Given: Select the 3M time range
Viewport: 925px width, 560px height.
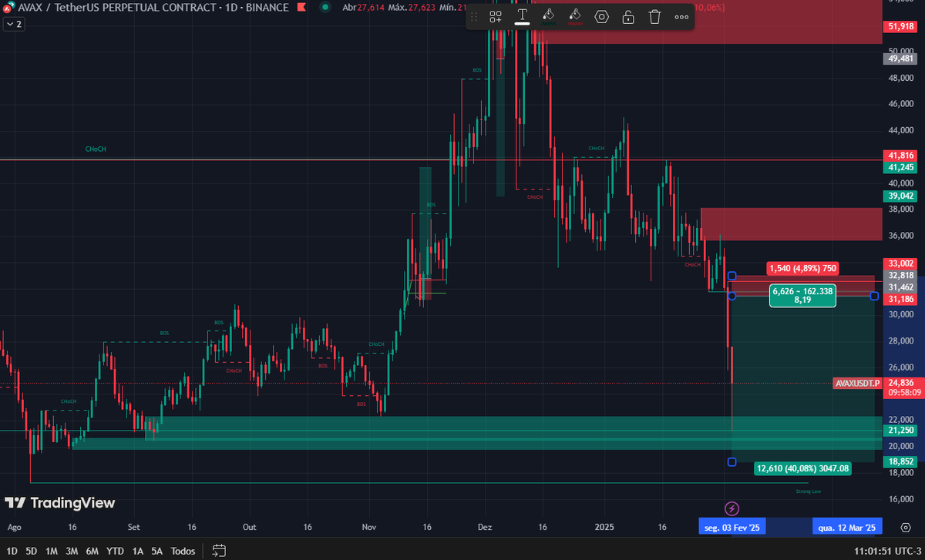Looking at the screenshot, I should [72, 551].
